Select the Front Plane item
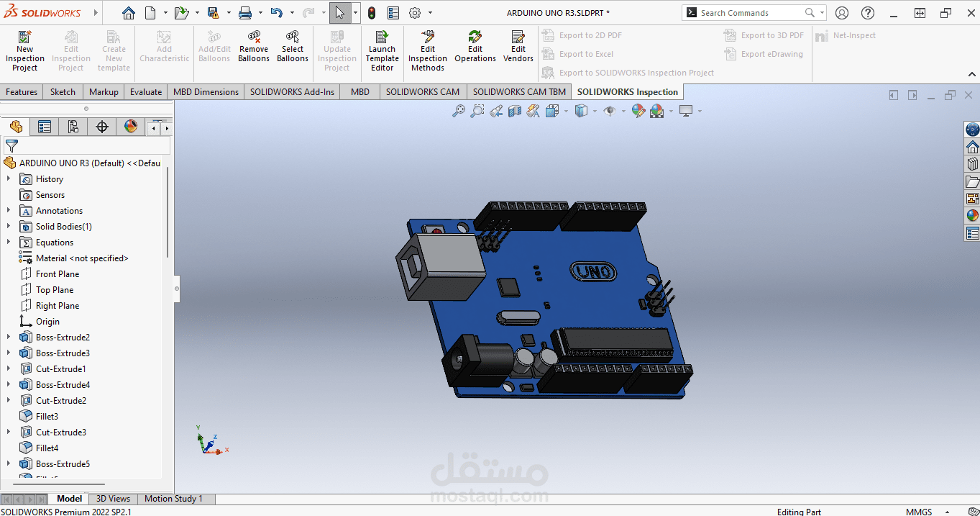The height and width of the screenshot is (516, 980). pos(58,274)
